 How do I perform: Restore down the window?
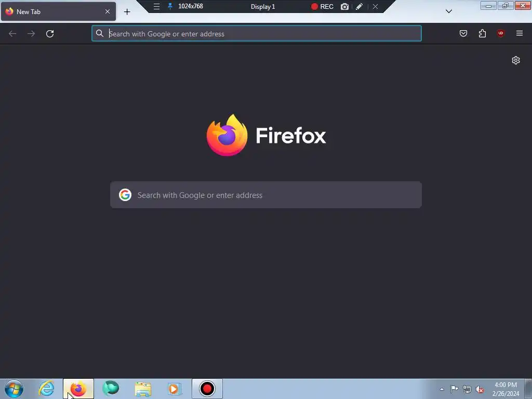(x=506, y=5)
